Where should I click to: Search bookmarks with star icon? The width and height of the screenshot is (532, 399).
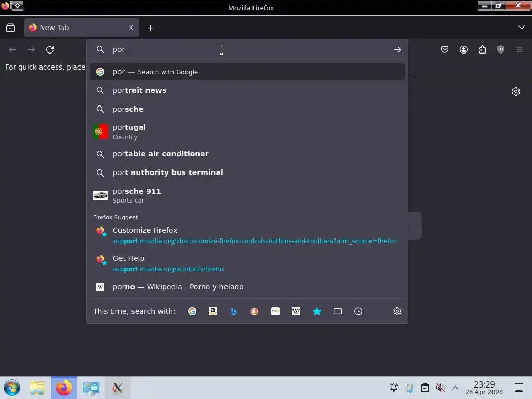coord(317,311)
